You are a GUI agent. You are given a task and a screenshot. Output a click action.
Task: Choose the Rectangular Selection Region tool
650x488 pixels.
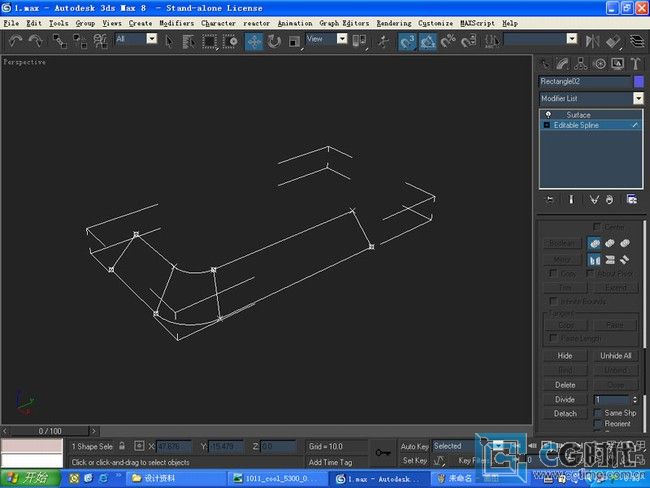[209, 41]
